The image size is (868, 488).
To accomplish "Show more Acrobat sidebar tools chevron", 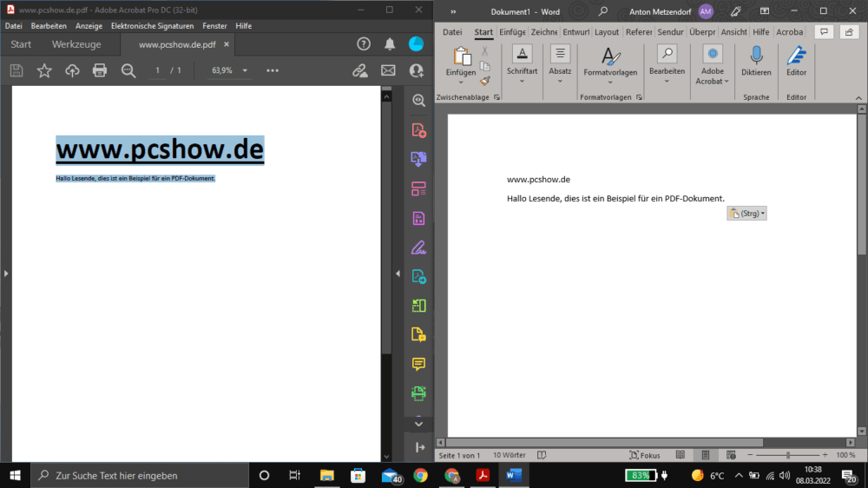I will point(419,424).
